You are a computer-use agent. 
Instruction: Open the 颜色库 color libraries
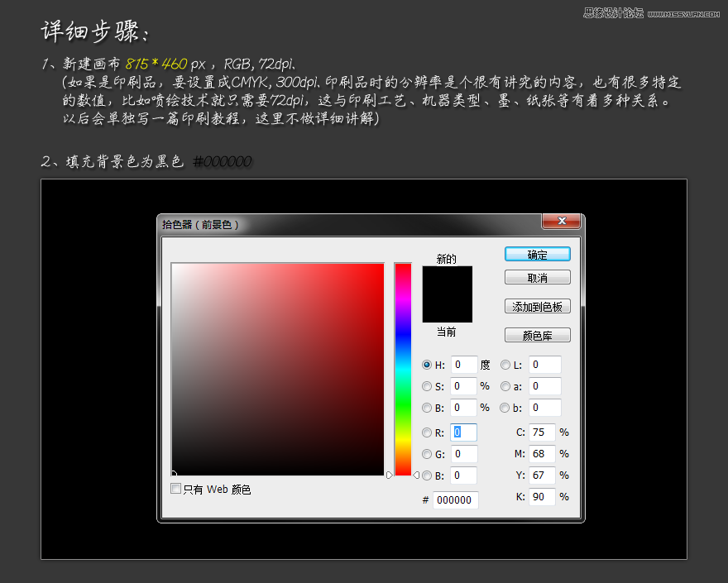537,335
